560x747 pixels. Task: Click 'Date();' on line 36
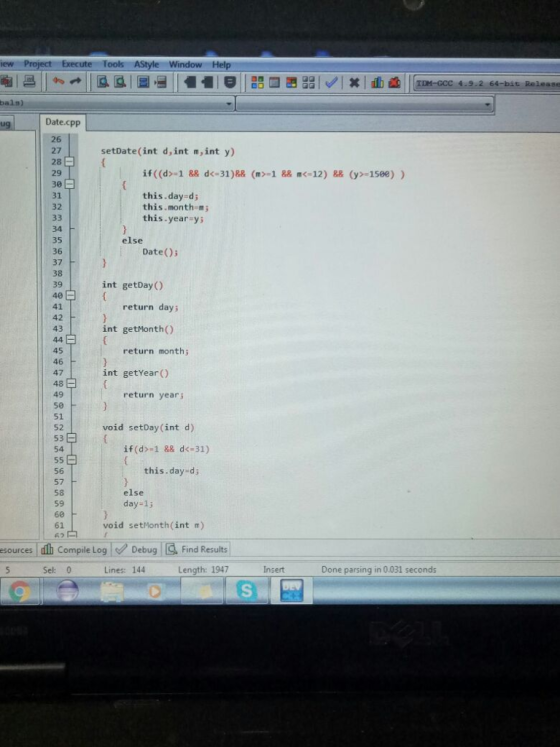click(160, 252)
